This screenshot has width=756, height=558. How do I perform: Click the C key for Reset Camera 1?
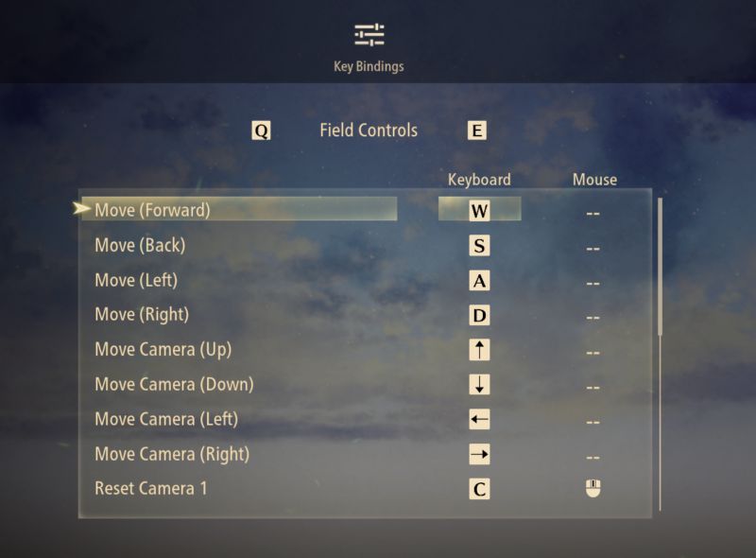[479, 489]
